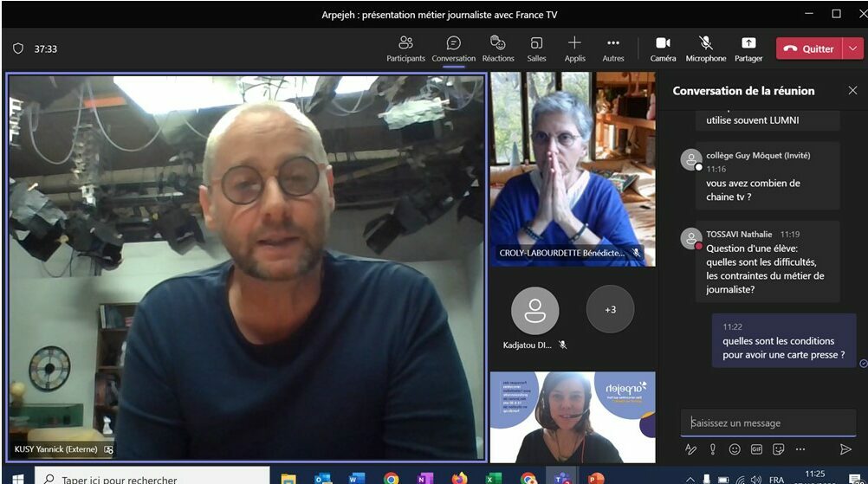Viewport: 868px width, 484px height.
Task: Leave the meeting with Quitter
Action: coord(809,49)
